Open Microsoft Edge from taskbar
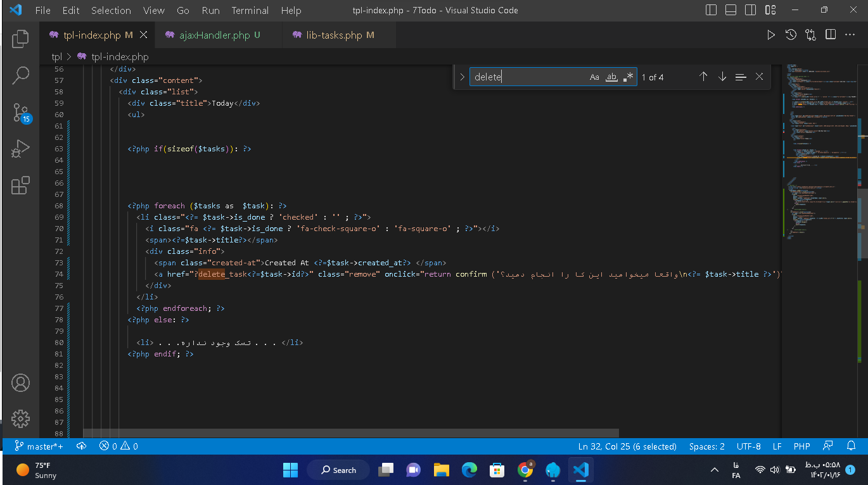The image size is (868, 485). [469, 470]
